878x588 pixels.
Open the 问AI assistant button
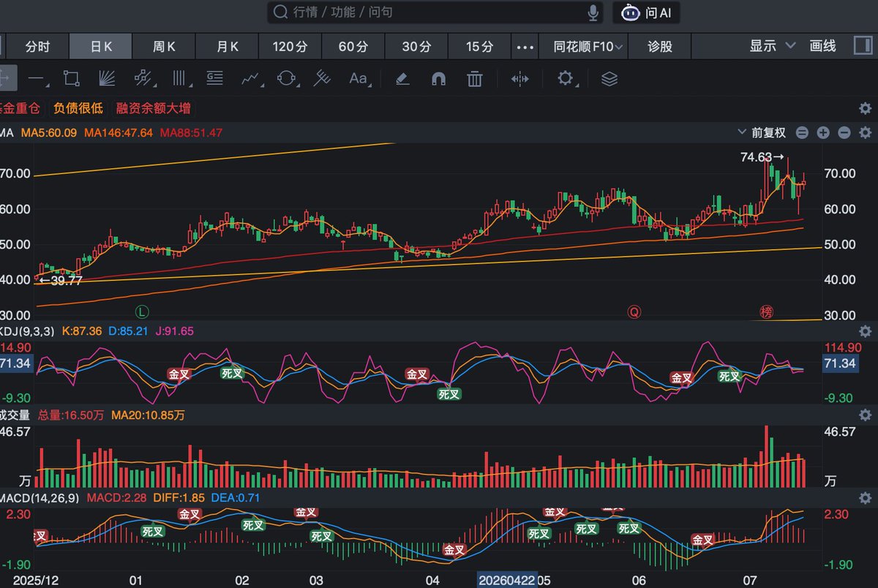point(646,12)
